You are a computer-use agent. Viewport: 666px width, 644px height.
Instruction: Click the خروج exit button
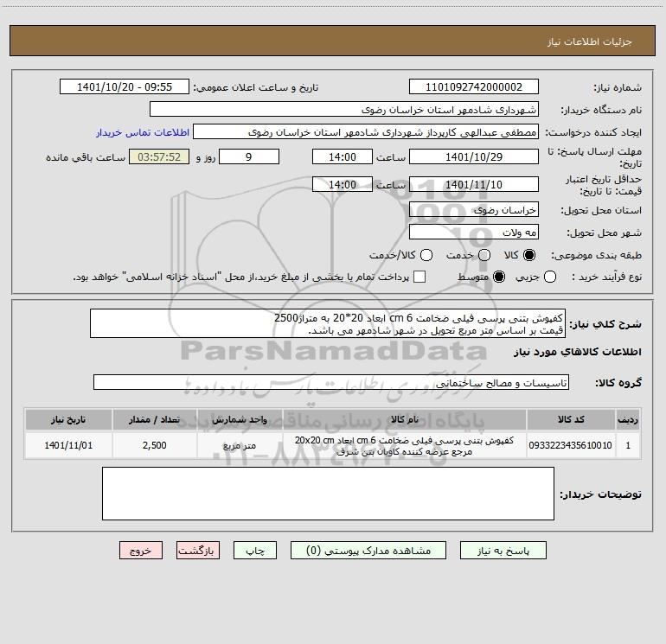pos(141,551)
